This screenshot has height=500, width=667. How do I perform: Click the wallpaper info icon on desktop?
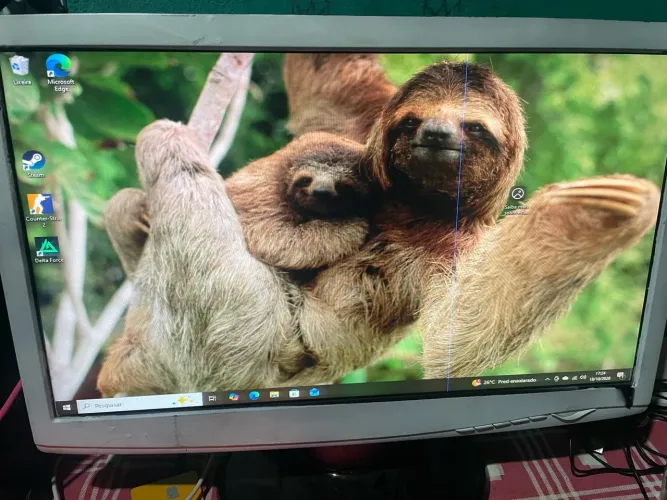click(517, 200)
